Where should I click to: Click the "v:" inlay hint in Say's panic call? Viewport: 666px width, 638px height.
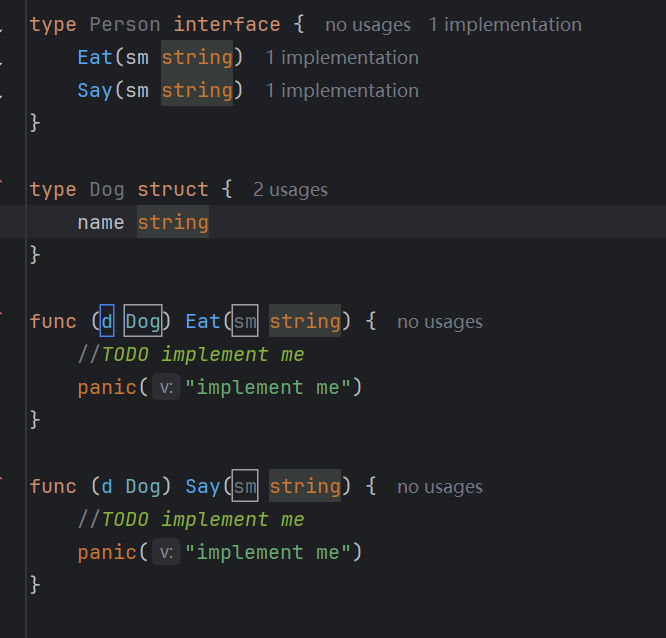coord(166,553)
